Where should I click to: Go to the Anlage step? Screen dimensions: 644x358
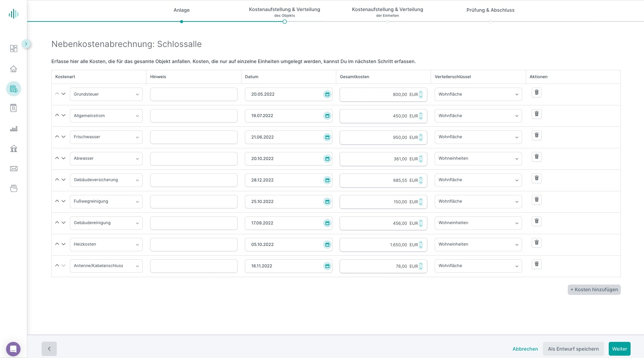[181, 10]
